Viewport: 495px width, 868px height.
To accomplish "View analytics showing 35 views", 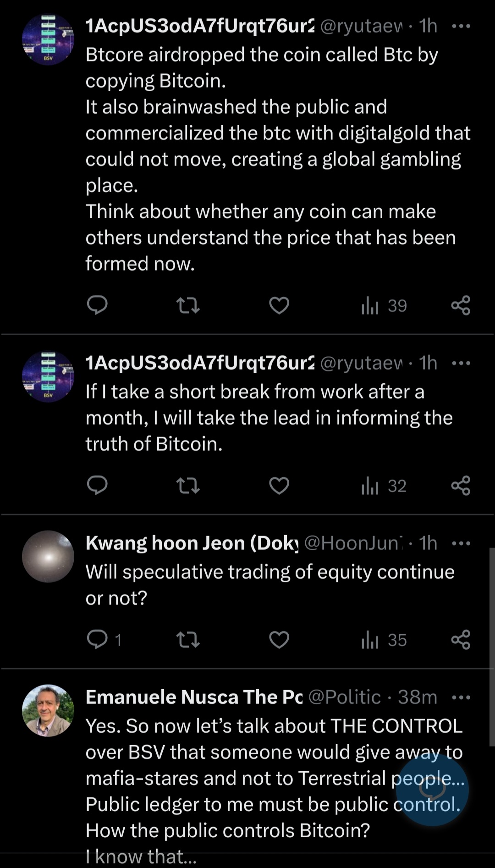I will (384, 640).
